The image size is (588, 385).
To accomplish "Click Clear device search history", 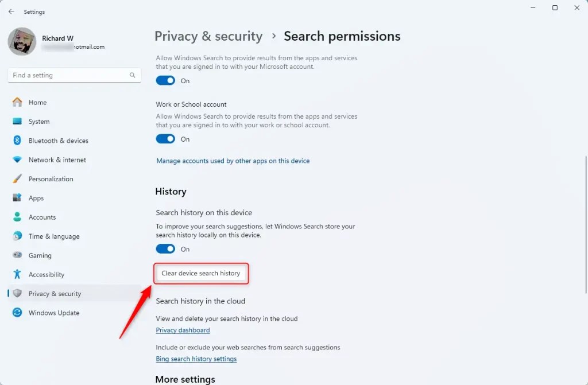I will click(201, 274).
